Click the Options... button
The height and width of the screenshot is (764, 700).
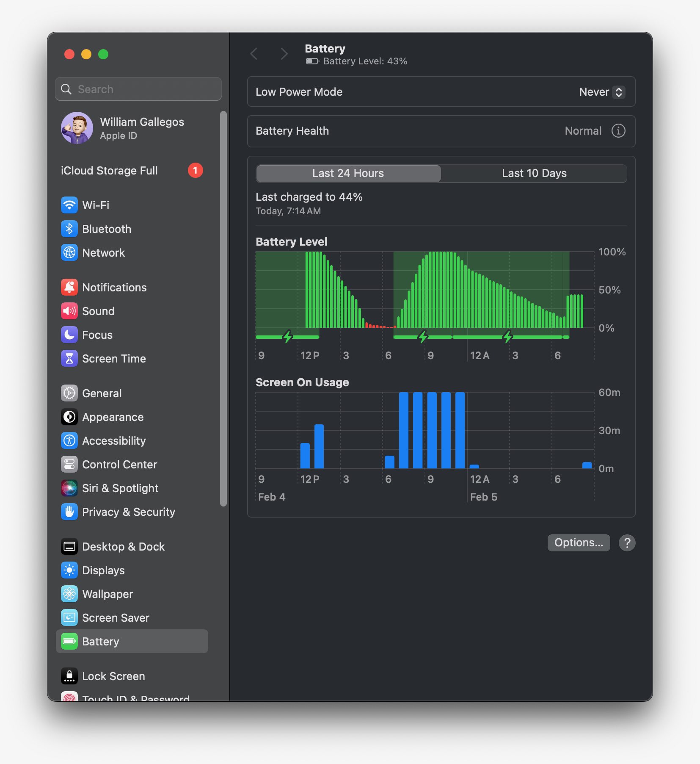(579, 543)
